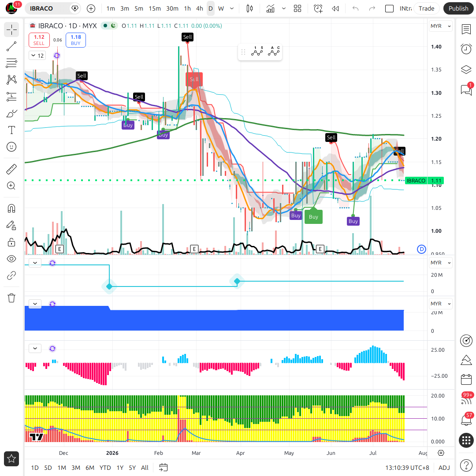This screenshot has width=476, height=476.
Task: Click the blue D dividend marker
Action: click(x=421, y=249)
